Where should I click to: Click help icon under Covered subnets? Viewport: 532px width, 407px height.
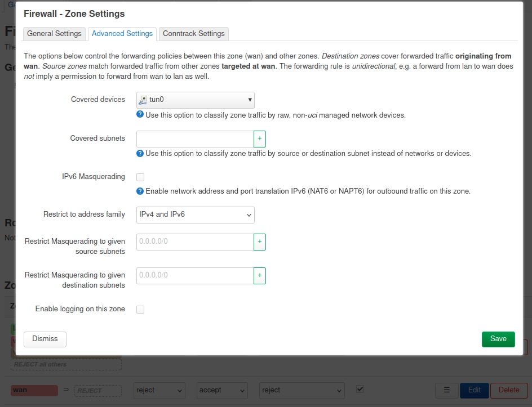[x=140, y=154]
